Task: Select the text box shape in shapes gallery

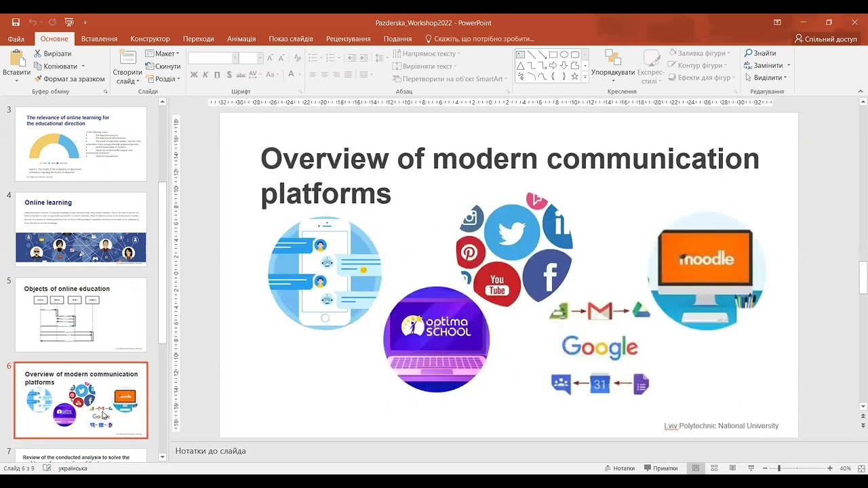Action: (521, 55)
